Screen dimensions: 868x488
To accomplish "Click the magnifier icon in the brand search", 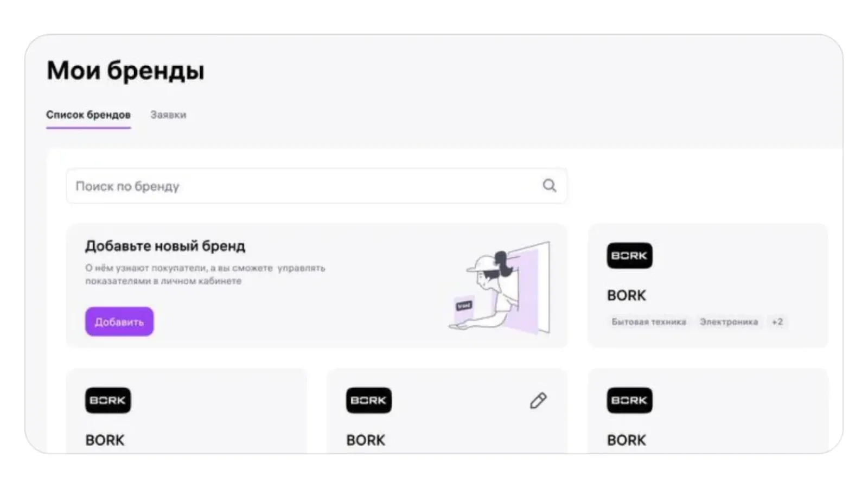I will click(549, 186).
